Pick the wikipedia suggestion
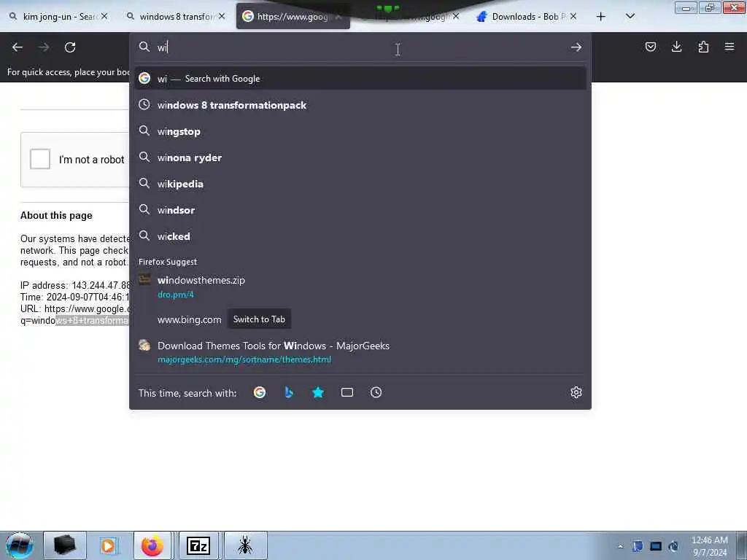Screen dimensions: 747x560 tap(360, 184)
